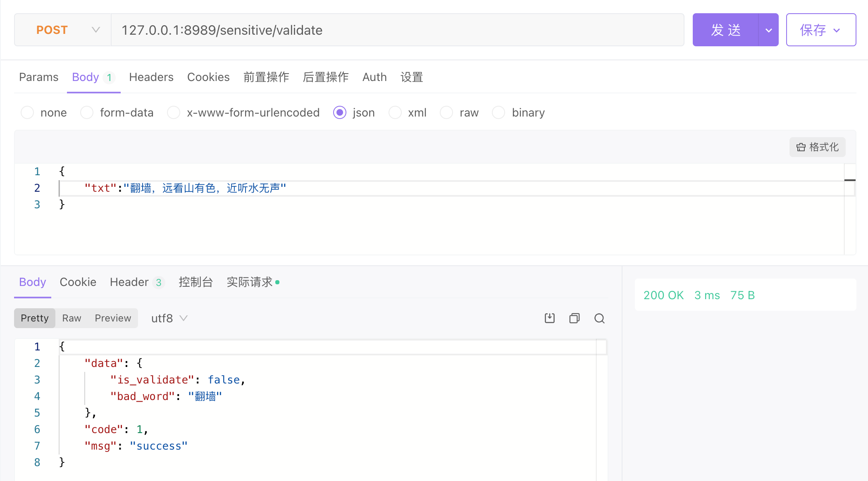Click the request editor minimap scrollbar
The height and width of the screenshot is (481, 868).
click(850, 209)
